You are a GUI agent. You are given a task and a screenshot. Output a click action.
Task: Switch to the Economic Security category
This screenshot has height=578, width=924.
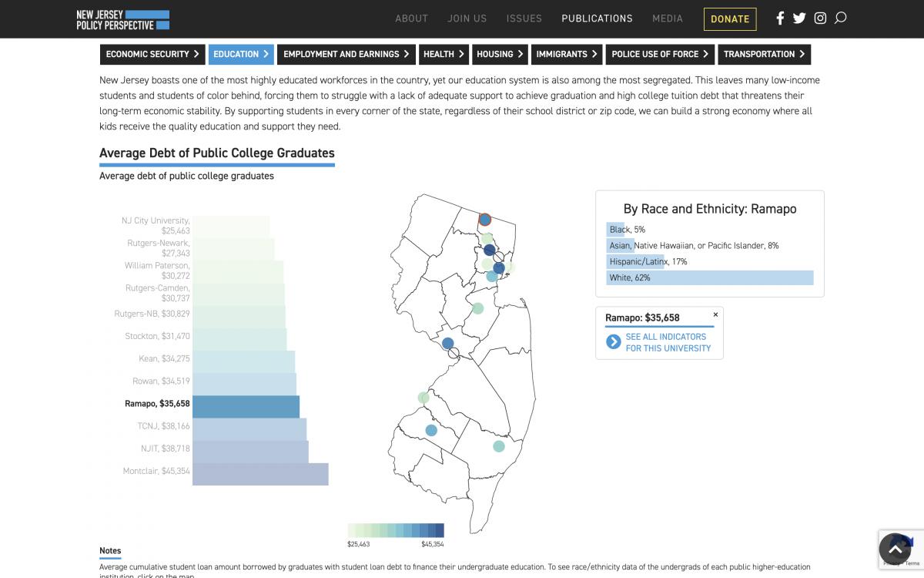click(x=152, y=54)
